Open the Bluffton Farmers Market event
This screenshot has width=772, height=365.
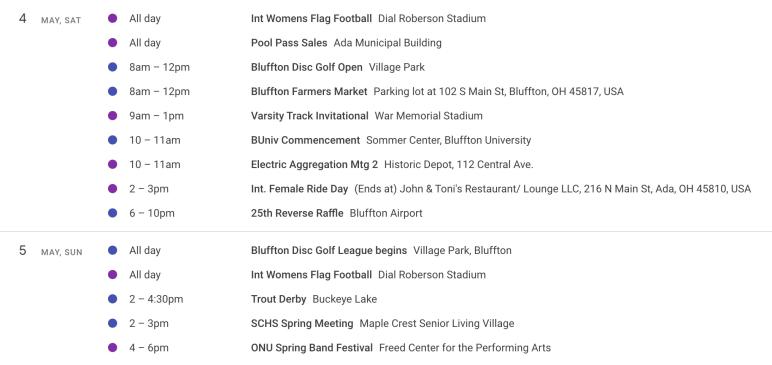309,92
